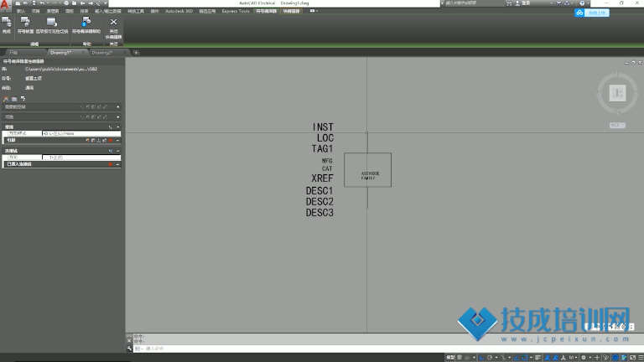Viewport: 644px width, 362px height.
Task: Open the annotation scale 1:1 dropdown
Action: click(572, 358)
